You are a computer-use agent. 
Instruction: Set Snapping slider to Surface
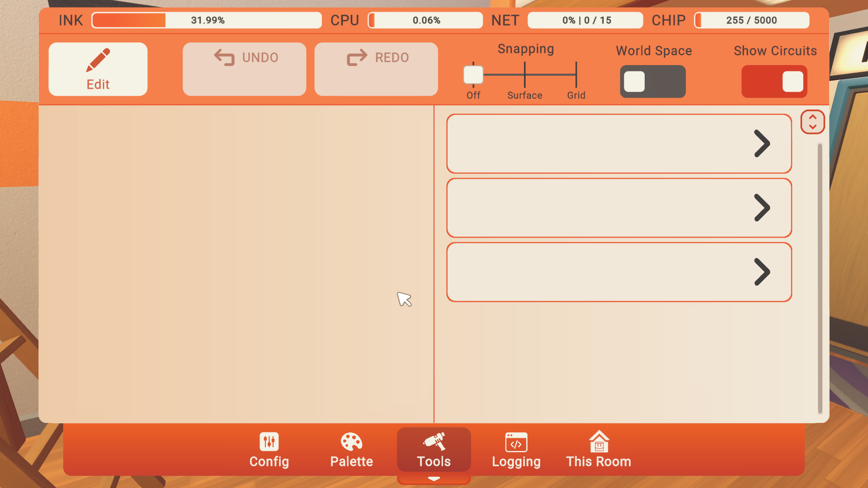click(x=525, y=75)
